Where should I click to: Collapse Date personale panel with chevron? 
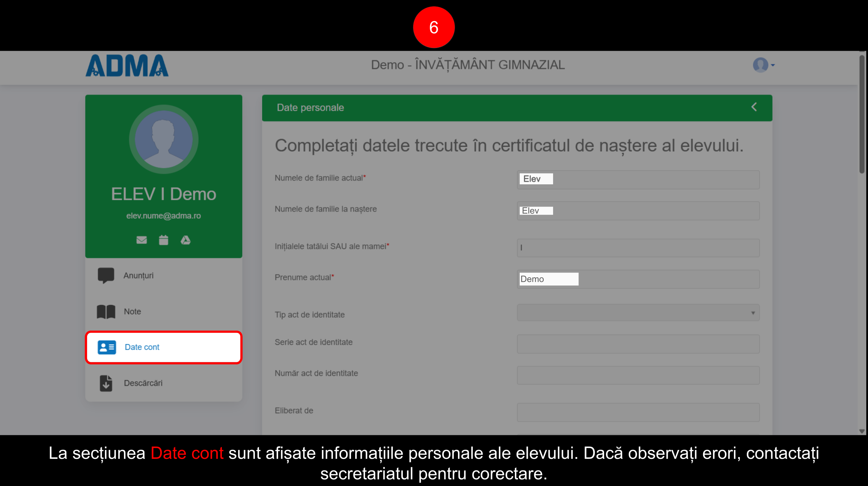pyautogui.click(x=754, y=107)
